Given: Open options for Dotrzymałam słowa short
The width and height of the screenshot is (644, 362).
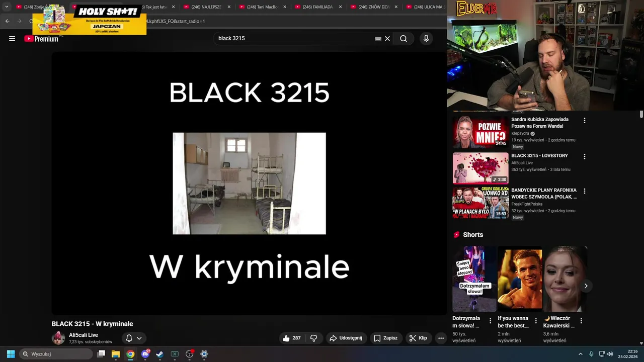Looking at the screenshot, I should [490, 321].
